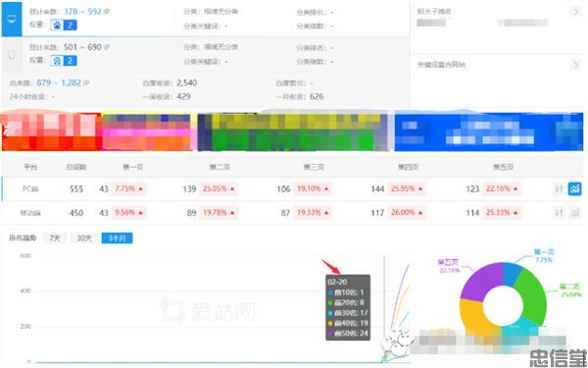Open the grey trend chart icon in the 移动端 row
This screenshot has width=588, height=368.
574,213
